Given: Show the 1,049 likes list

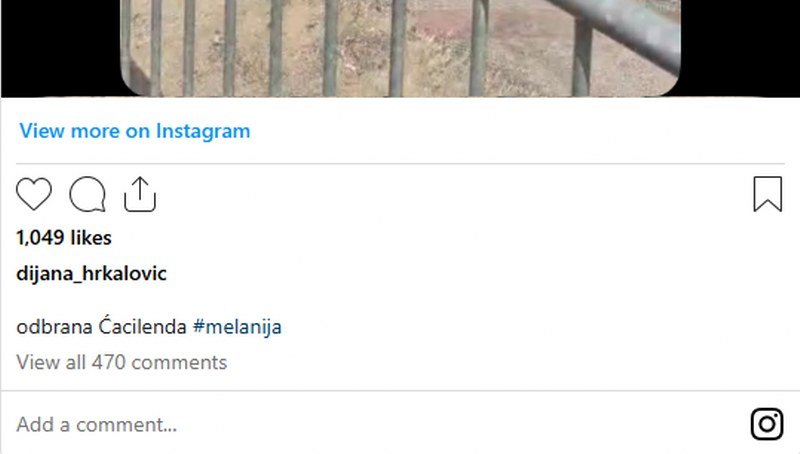Looking at the screenshot, I should point(64,238).
